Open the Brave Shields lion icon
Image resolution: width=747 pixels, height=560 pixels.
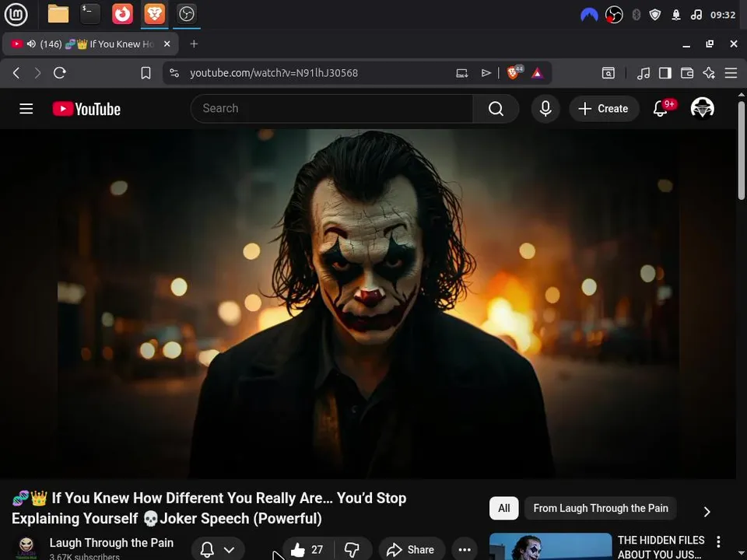(514, 72)
